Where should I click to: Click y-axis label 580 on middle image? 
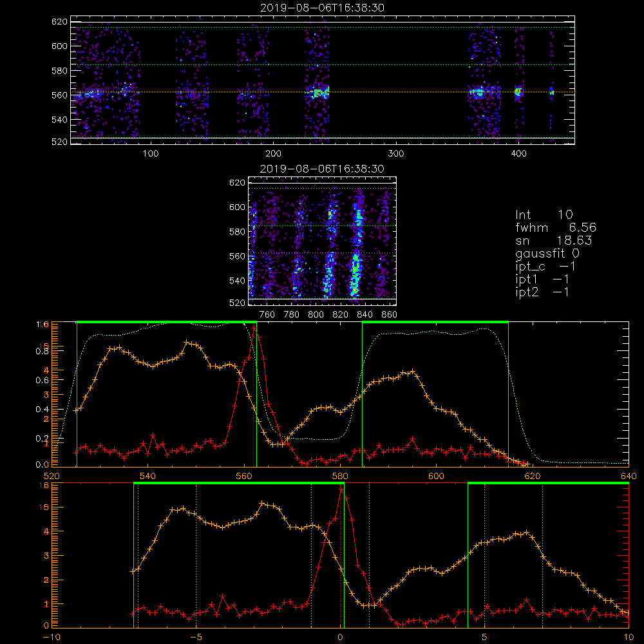pos(237,232)
